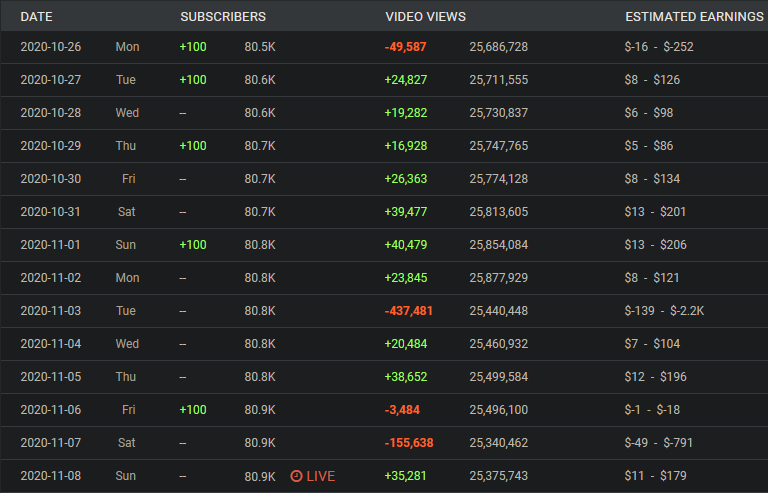Click total views 25,747,765

pos(499,146)
